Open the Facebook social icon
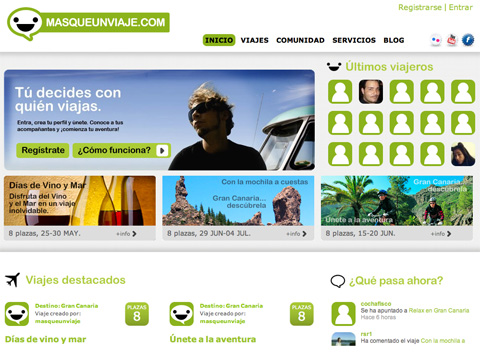Viewport: 480px width, 361px height. [468, 40]
